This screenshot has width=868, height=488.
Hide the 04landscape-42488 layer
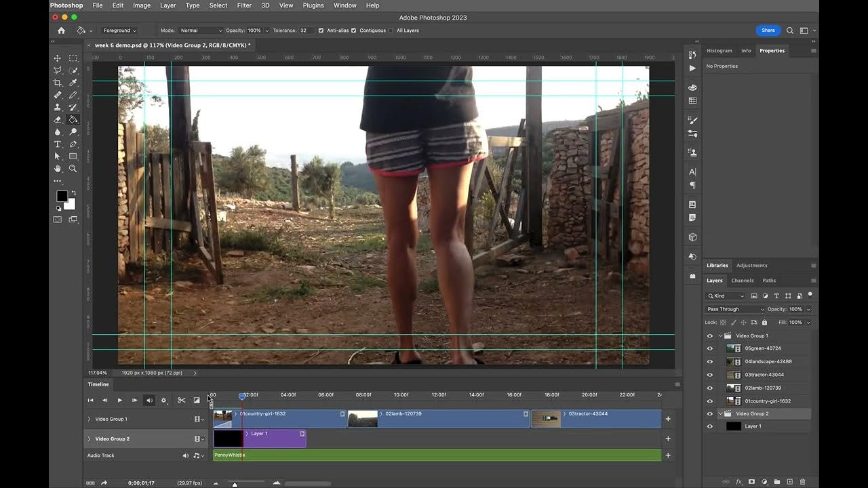[x=710, y=361]
